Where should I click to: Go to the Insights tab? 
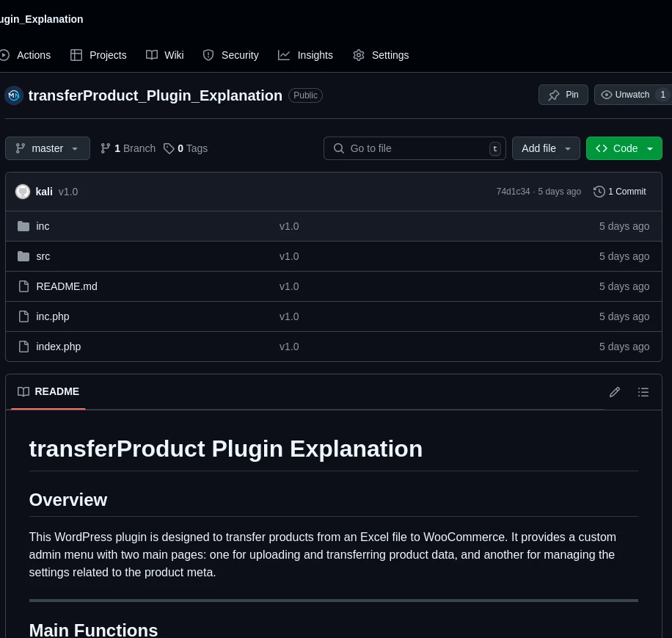306,55
